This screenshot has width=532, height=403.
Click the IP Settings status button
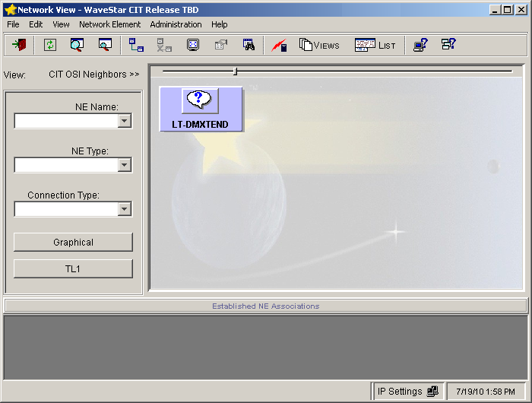coord(408,391)
